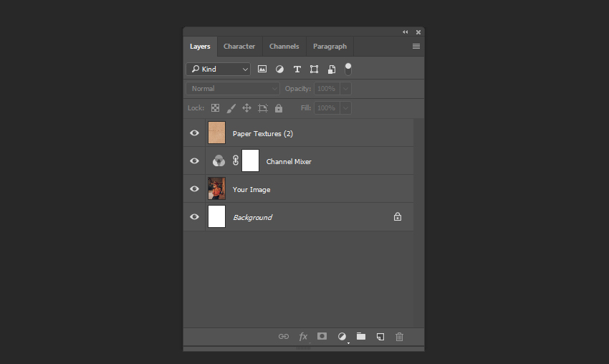Viewport: 609px width, 364px height.
Task: Select the Channel Mixer layer name
Action: pos(289,162)
